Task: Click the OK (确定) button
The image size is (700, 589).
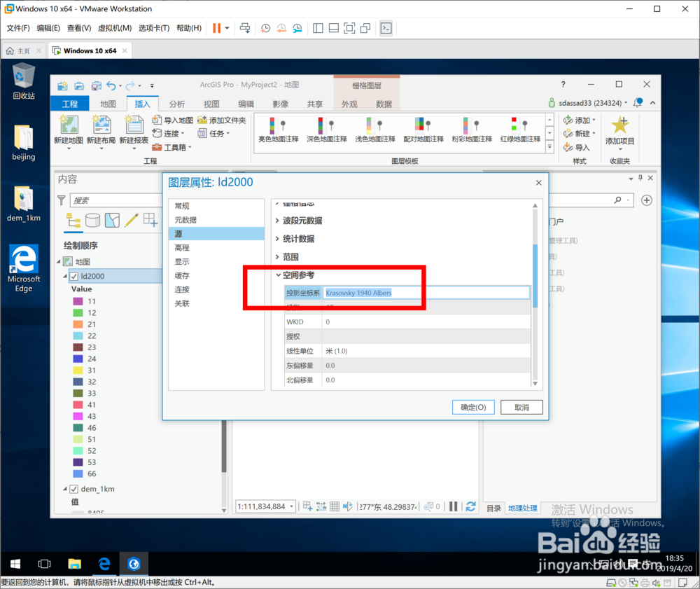Action: [473, 407]
